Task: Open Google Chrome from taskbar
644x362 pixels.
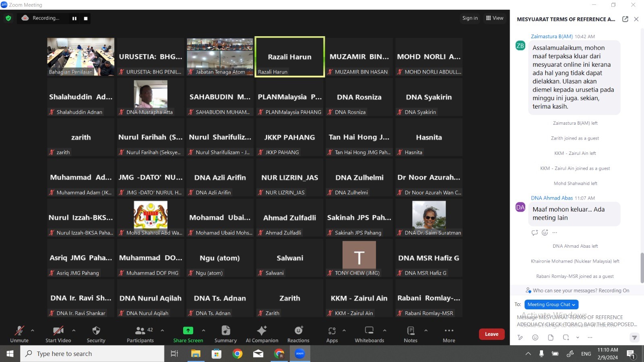Action: coord(237,354)
